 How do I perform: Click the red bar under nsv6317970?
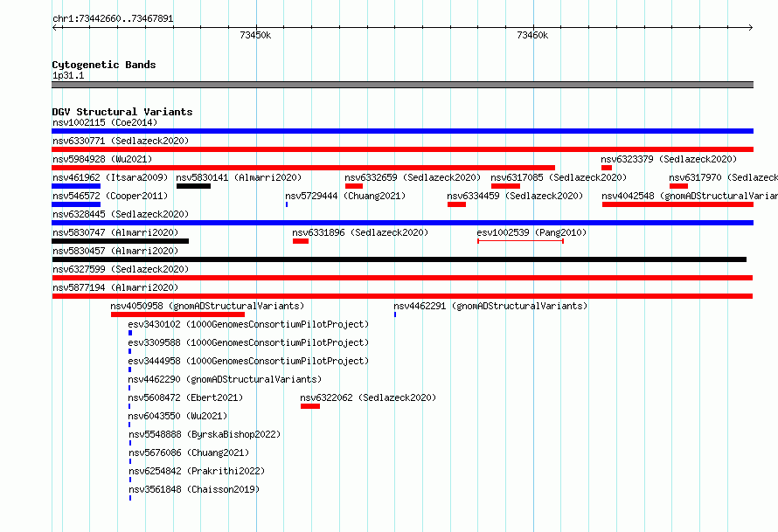click(x=678, y=186)
